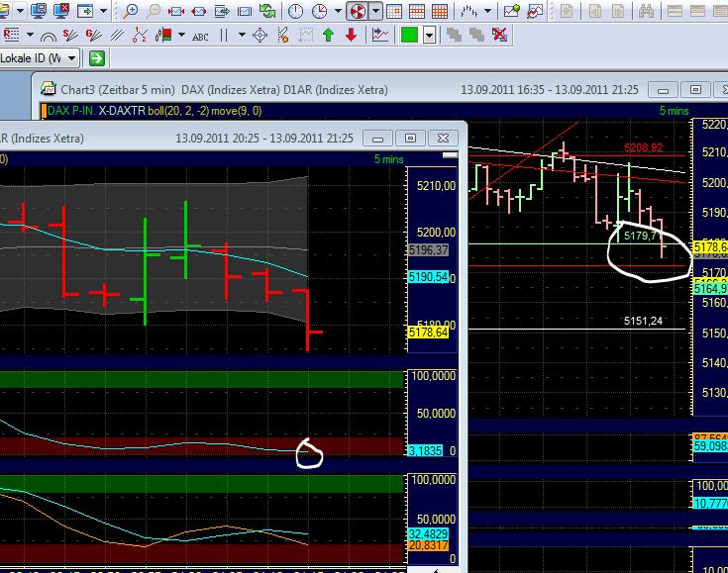The height and width of the screenshot is (573, 728).
Task: Open the dropdown beside the red circular button
Action: [375, 11]
